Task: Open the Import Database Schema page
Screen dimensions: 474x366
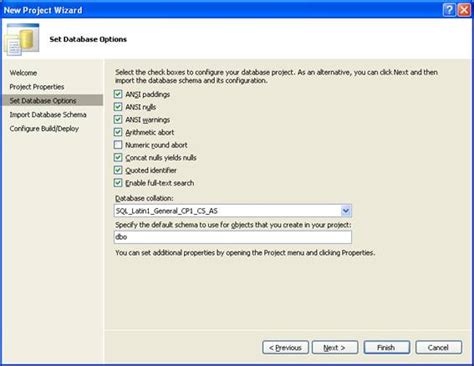Action: 48,115
